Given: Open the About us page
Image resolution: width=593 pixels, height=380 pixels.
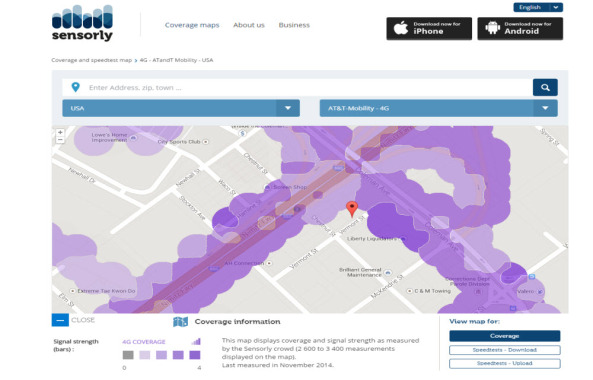Looking at the screenshot, I should pos(249,25).
